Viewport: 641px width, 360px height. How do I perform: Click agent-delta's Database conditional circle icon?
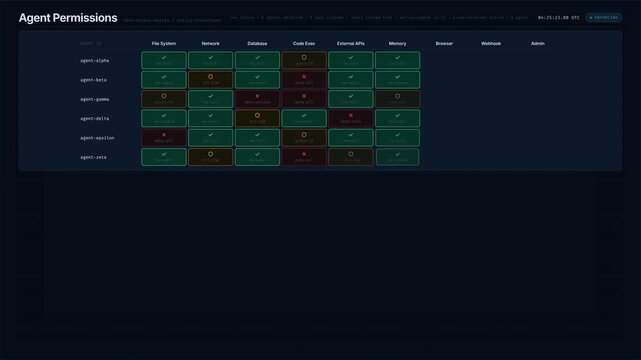pos(257,116)
